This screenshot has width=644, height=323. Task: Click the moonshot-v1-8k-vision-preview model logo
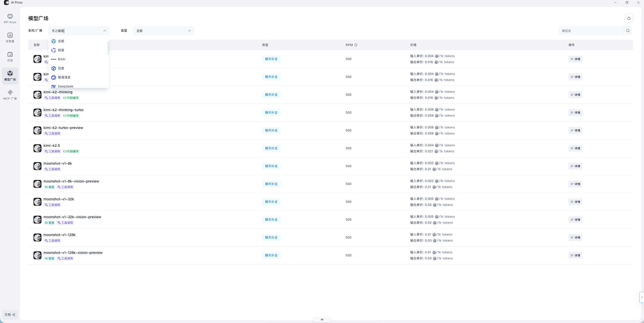37,184
